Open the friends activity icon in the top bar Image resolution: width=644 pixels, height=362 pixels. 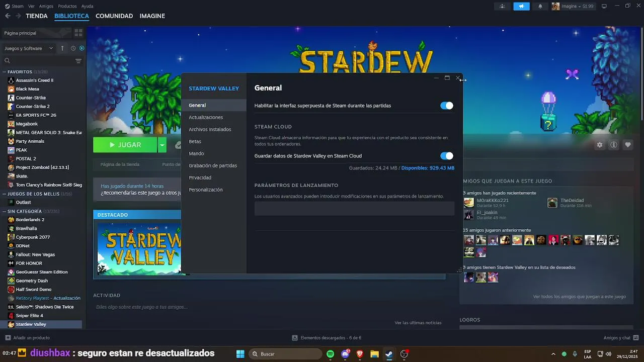[x=502, y=6]
